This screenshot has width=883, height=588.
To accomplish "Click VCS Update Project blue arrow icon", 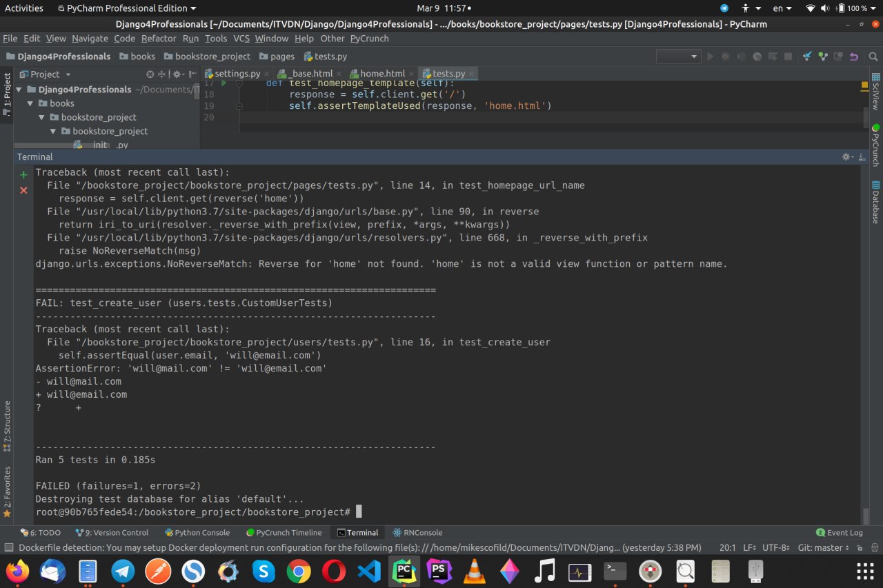I will (806, 57).
